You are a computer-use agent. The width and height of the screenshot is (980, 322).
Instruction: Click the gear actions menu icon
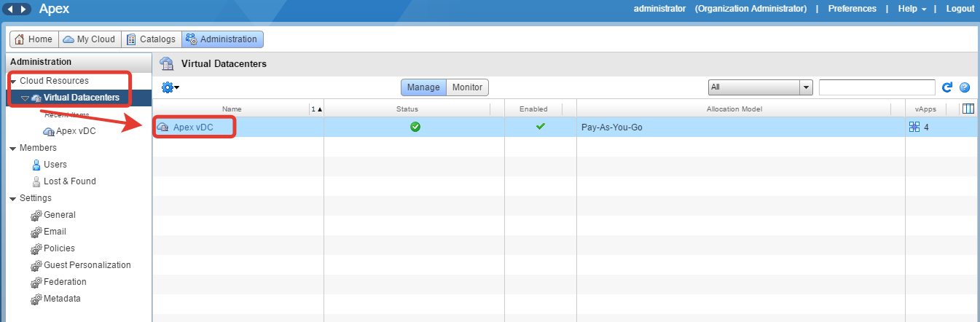pos(170,87)
